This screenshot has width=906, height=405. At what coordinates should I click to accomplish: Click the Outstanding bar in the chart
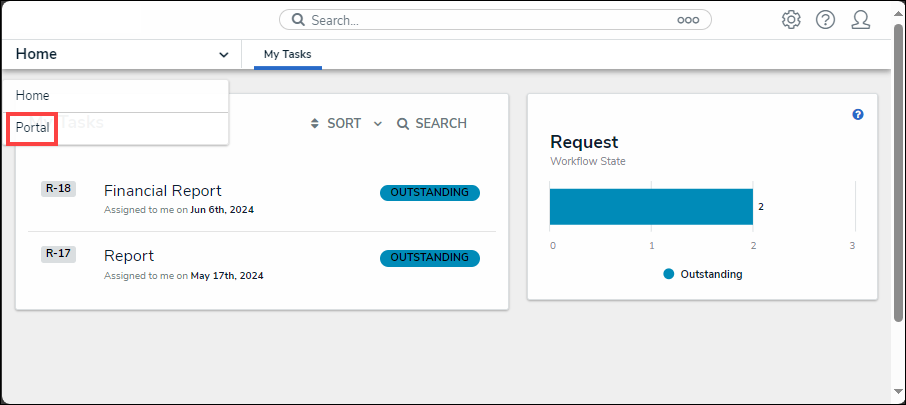click(x=650, y=206)
